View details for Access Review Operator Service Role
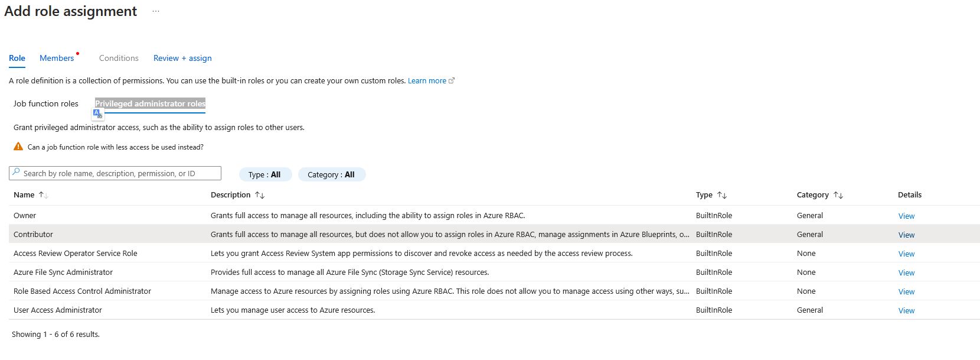 click(x=906, y=254)
